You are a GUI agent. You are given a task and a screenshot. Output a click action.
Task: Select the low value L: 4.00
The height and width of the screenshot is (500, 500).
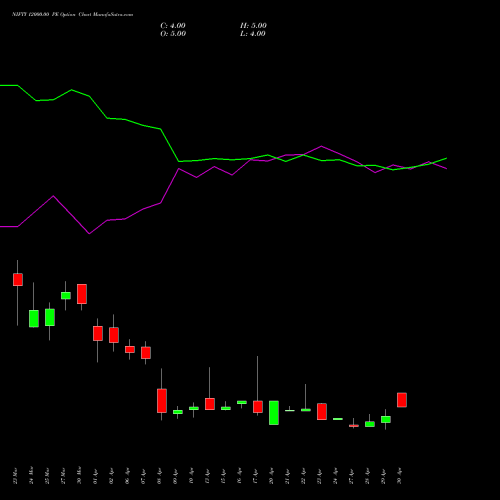click(253, 34)
